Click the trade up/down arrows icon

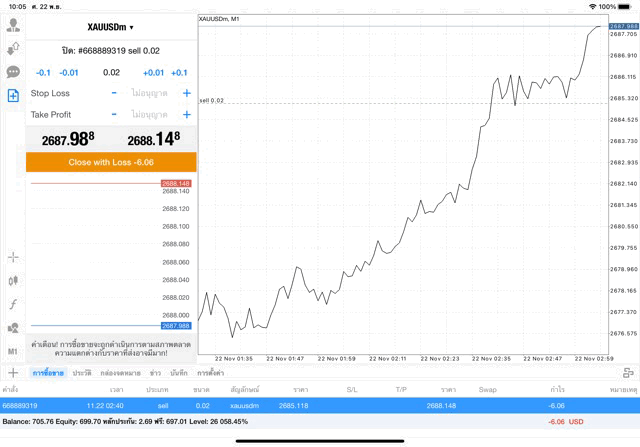pos(13,48)
